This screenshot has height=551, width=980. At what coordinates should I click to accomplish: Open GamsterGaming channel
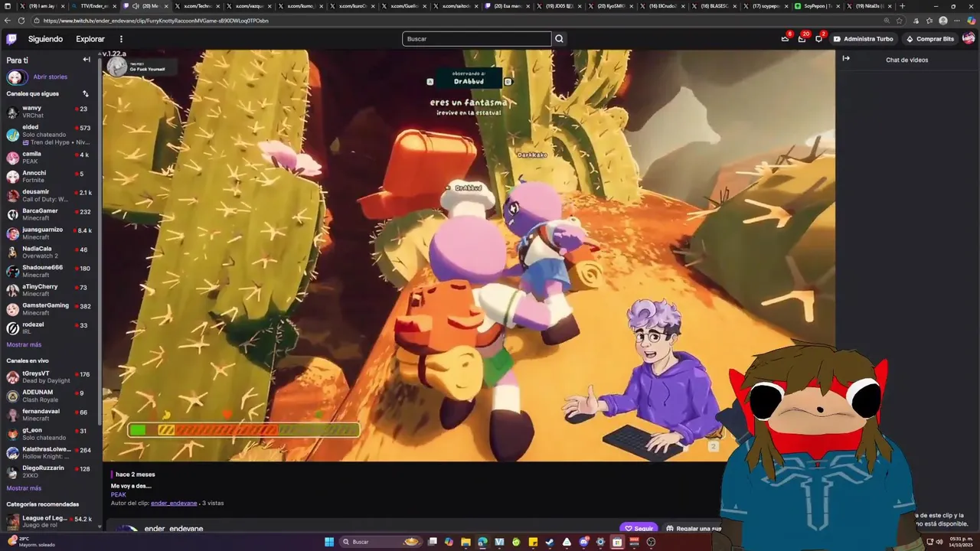pos(50,309)
